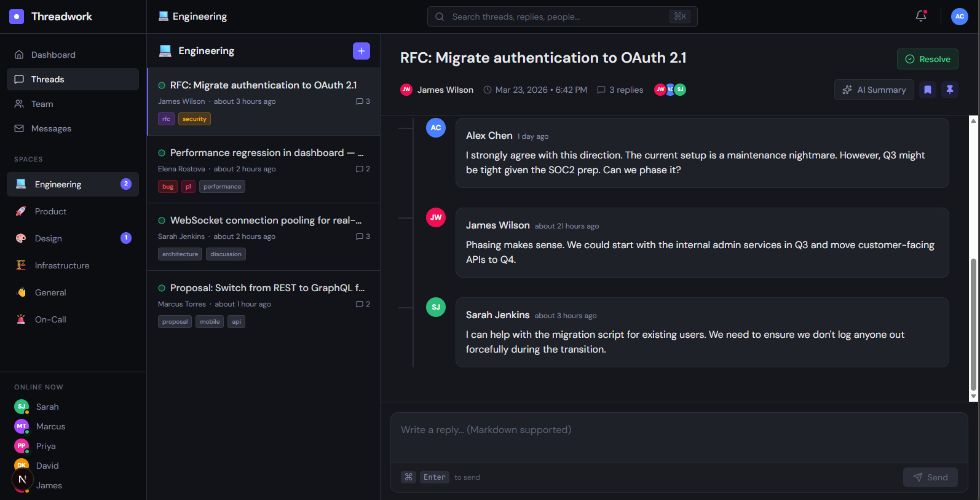Click the Threadwork logo icon
Image resolution: width=980 pixels, height=500 pixels.
(17, 17)
